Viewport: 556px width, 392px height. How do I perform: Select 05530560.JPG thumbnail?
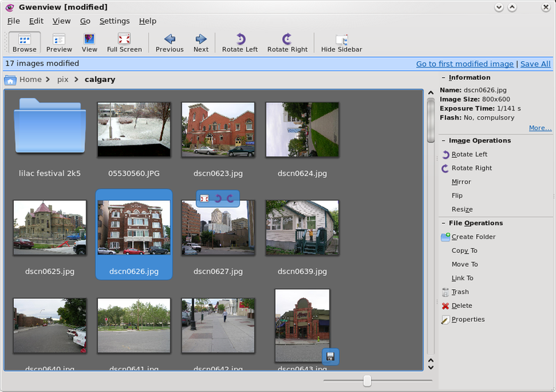pyautogui.click(x=134, y=130)
